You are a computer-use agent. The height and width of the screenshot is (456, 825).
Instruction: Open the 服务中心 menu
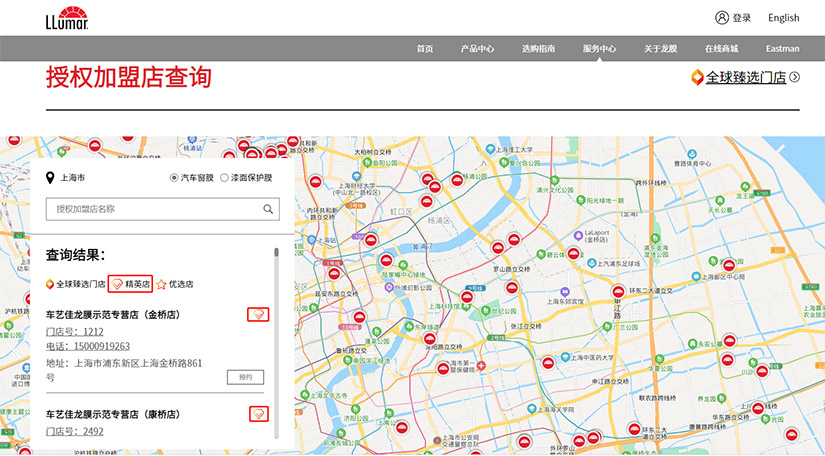[600, 48]
